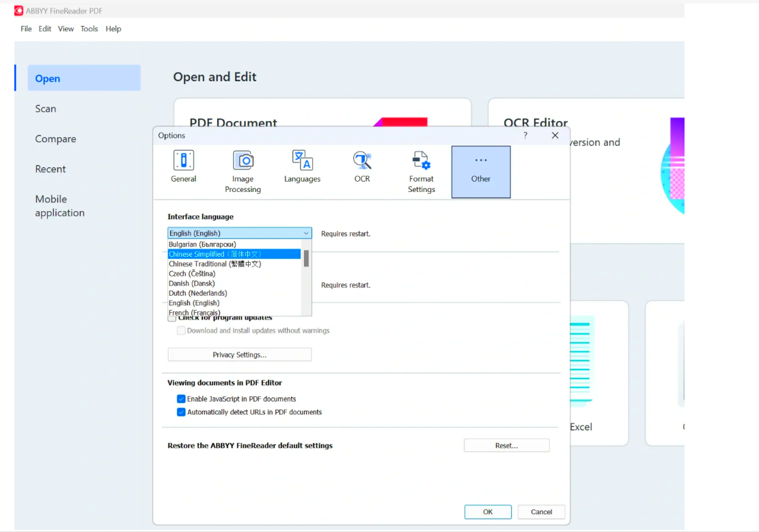Open the Format Settings options tab
Image resolution: width=759 pixels, height=532 pixels.
421,172
